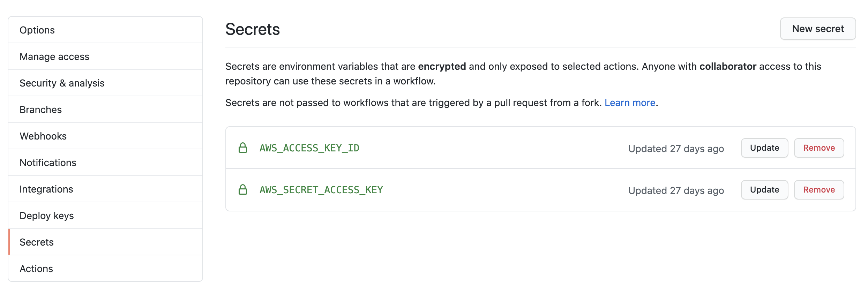The height and width of the screenshot is (300, 868).
Task: Update the AWS_SECRET_ACCESS_KEY secret
Action: click(x=764, y=190)
